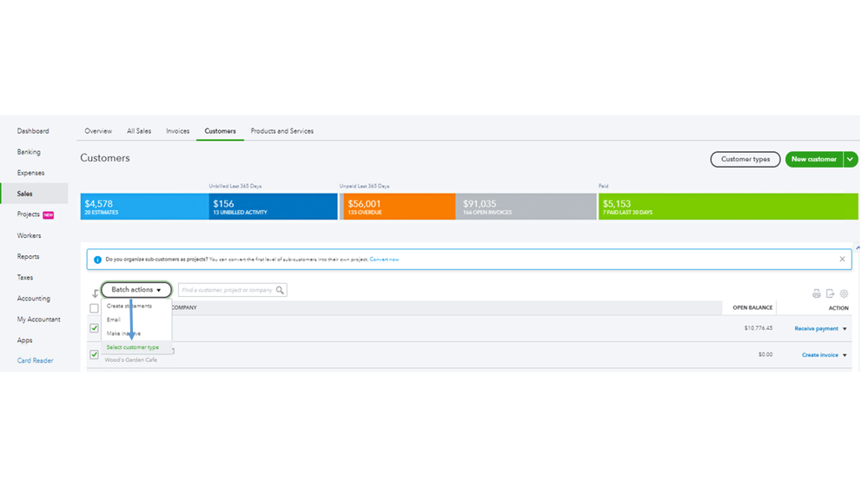Click the Wood's Garden Cafe company text
868x488 pixels.
[x=130, y=360]
